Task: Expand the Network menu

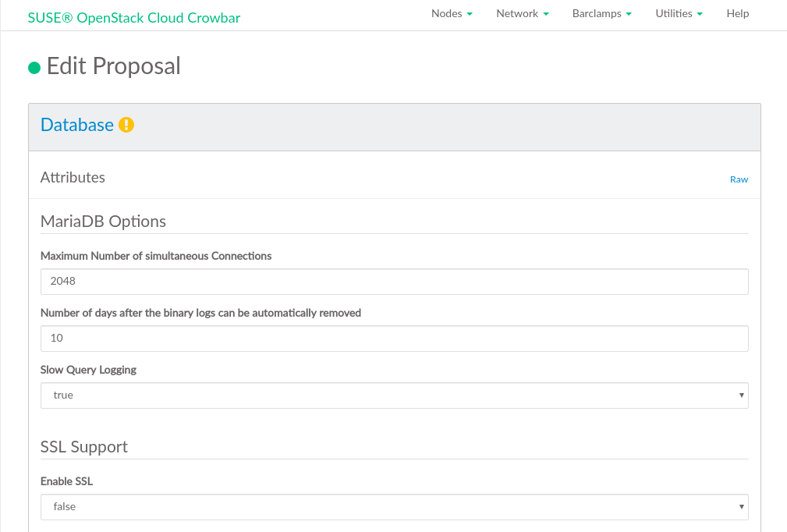Action: pyautogui.click(x=523, y=13)
